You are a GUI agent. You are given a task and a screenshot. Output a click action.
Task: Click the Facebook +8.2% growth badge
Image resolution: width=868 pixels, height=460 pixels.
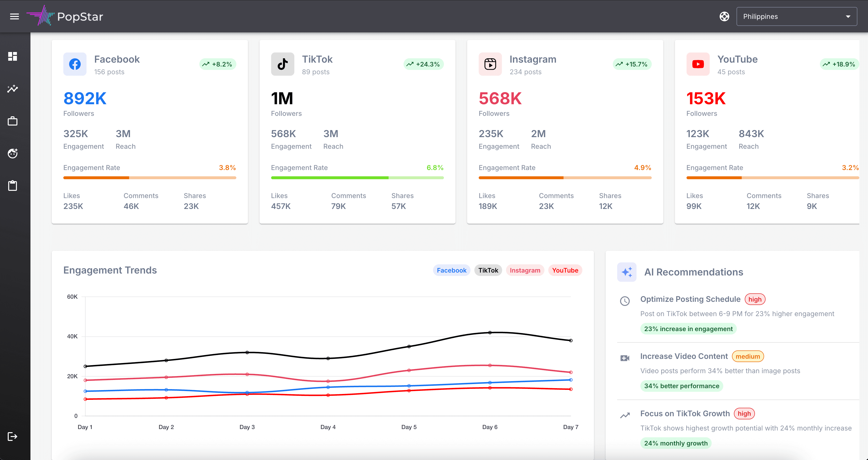pyautogui.click(x=217, y=64)
